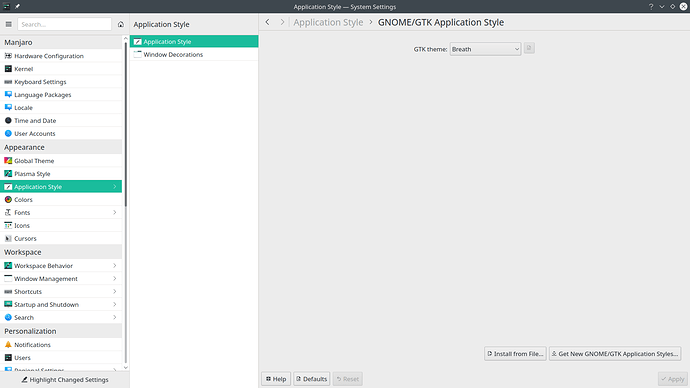
Task: Click the Search magnifier icon in the sidebar
Action: tap(8, 317)
